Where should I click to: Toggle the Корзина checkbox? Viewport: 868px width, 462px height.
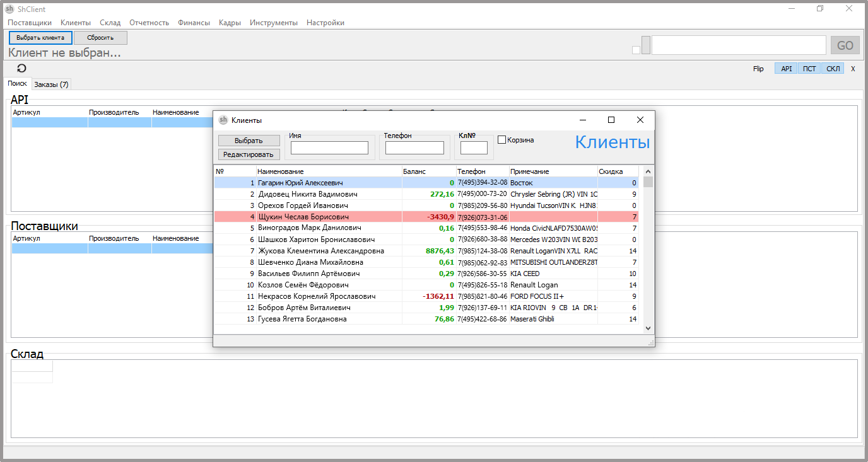click(502, 140)
